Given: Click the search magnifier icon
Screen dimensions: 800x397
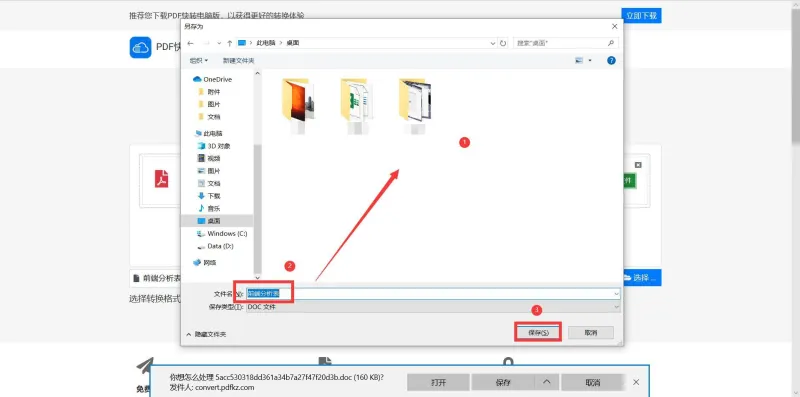Looking at the screenshot, I should pos(611,43).
